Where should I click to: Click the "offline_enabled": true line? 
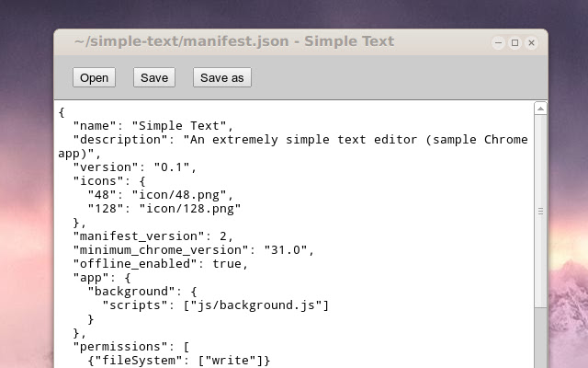(x=160, y=264)
